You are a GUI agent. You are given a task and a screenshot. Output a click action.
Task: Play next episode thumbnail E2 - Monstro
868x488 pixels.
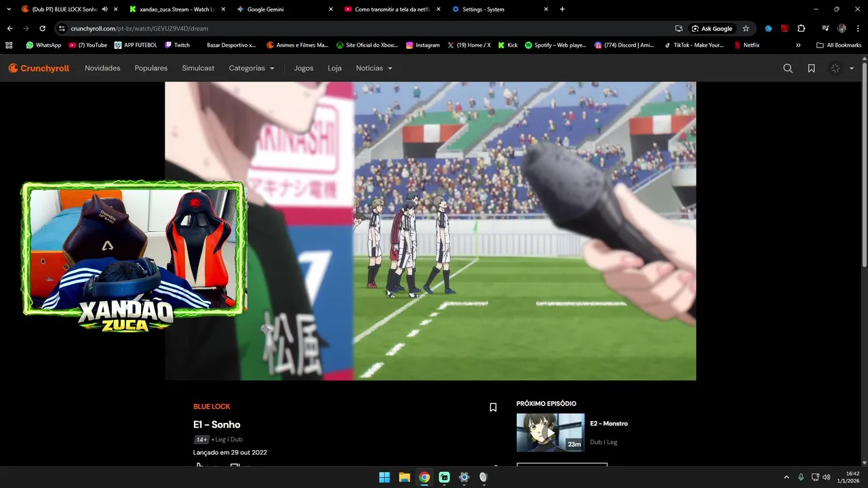(x=551, y=432)
